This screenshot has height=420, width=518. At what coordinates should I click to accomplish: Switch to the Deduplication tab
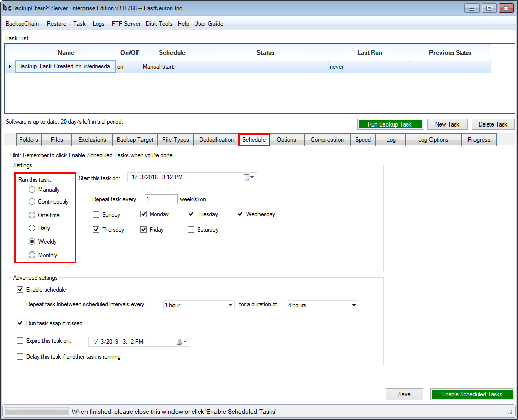(217, 140)
